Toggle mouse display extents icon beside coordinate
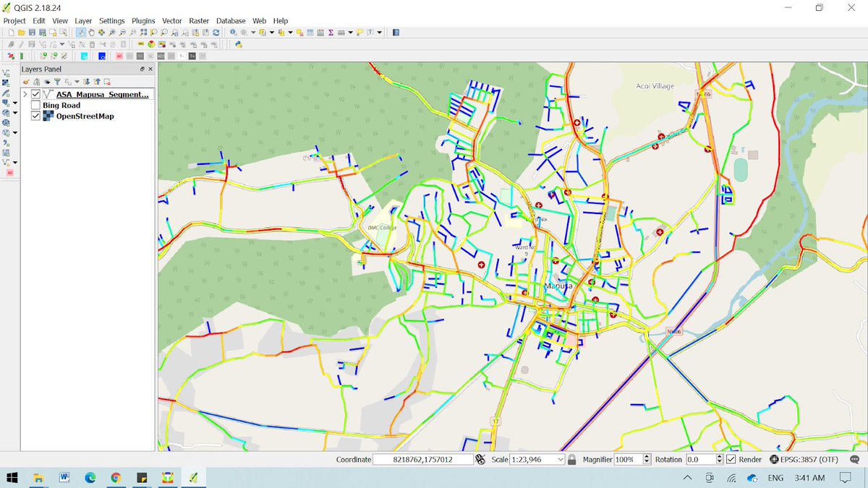The image size is (868, 488). 480,459
